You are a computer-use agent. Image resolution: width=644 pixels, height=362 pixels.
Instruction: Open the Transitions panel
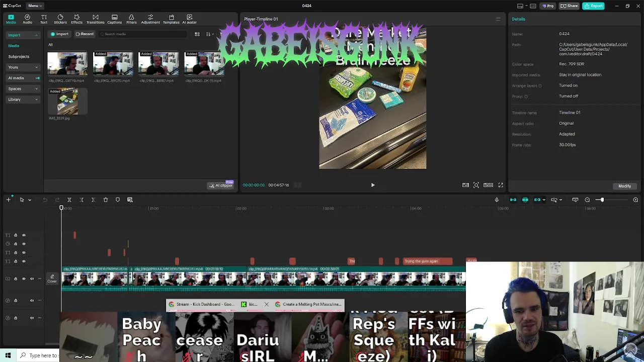coord(95,19)
